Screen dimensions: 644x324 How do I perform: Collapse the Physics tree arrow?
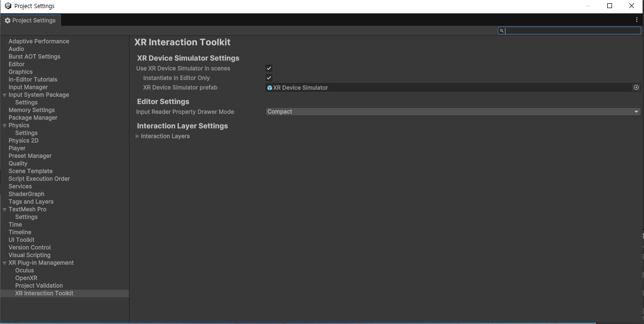5,125
